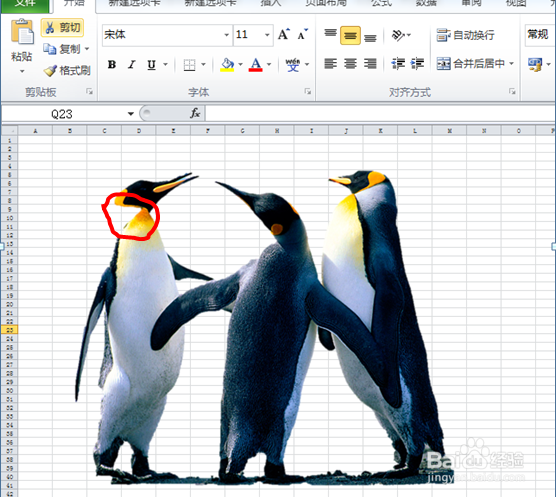The image size is (556, 497).
Task: Open the underline style dropdown arrow
Action: [165, 65]
